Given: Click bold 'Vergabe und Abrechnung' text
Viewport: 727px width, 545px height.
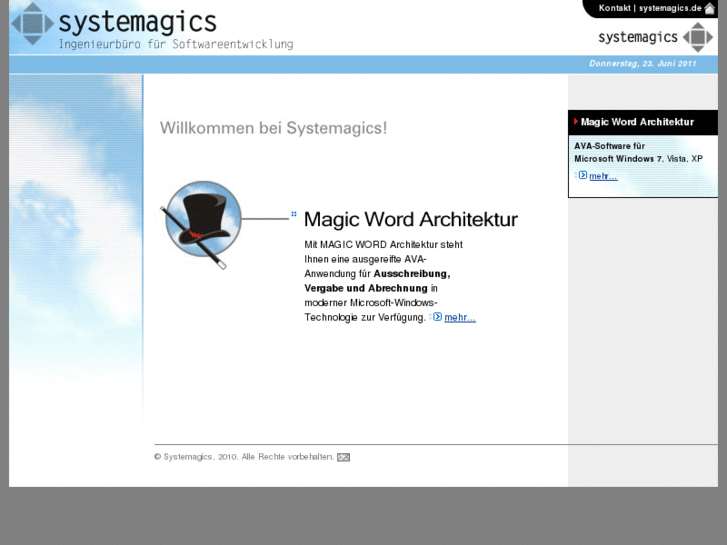Looking at the screenshot, I should (366, 289).
